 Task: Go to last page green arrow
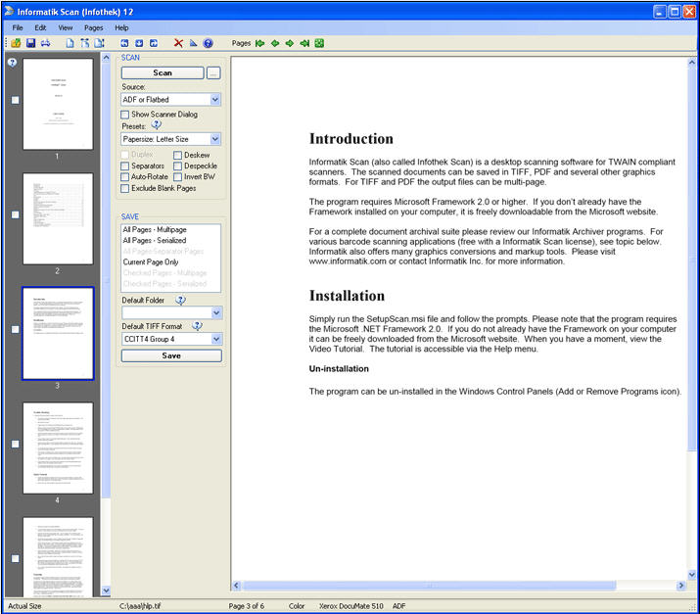click(x=304, y=43)
